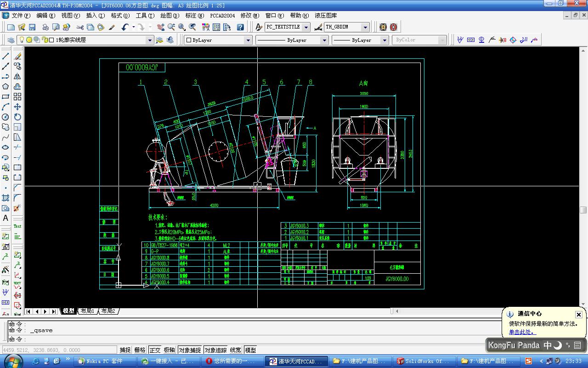
Task: Select the Spline curve tool
Action: point(6,137)
